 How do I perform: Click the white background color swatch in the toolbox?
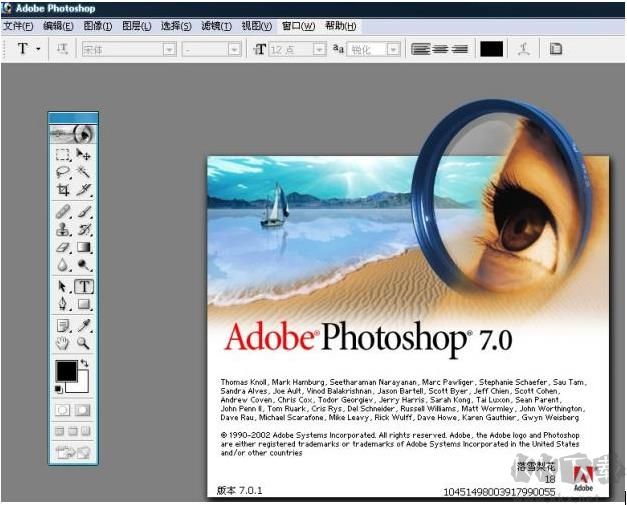[x=81, y=386]
